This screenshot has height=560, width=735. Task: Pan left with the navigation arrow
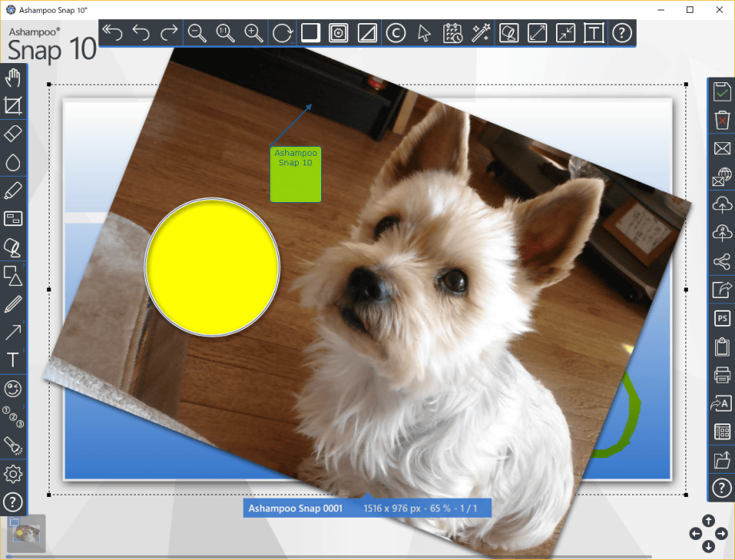click(696, 534)
